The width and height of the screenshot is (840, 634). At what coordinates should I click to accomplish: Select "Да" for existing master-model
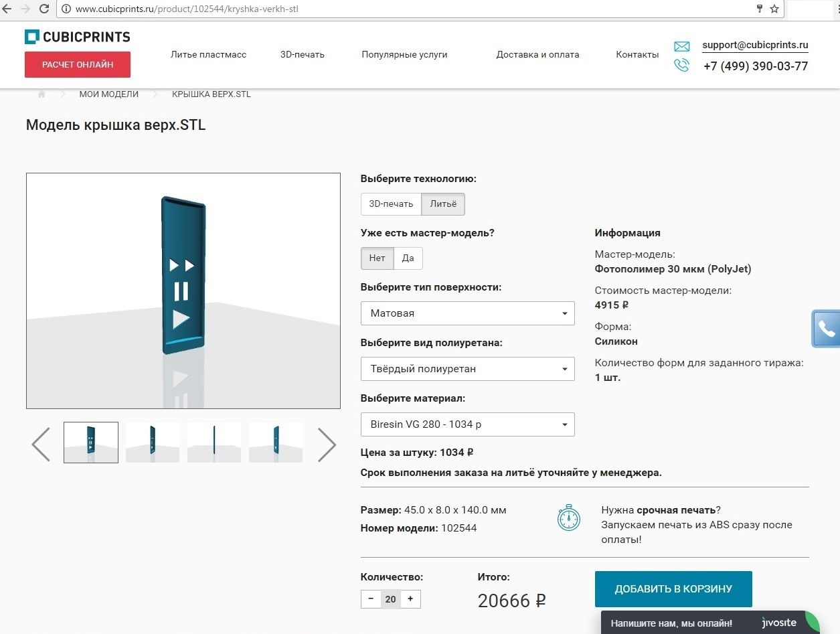[x=408, y=258]
